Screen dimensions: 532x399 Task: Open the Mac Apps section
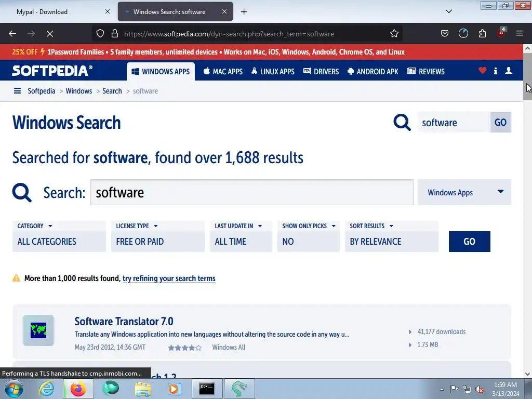(x=223, y=72)
